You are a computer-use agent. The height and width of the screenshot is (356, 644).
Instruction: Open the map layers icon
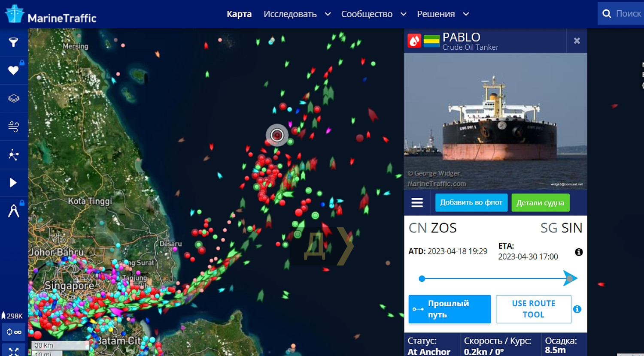(x=13, y=98)
